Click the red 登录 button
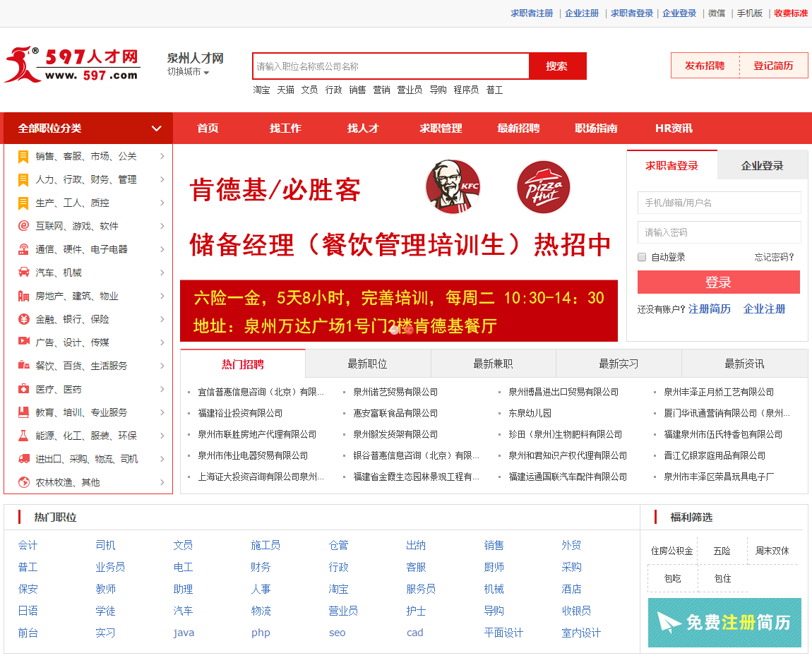812x658 pixels. pyautogui.click(x=718, y=282)
